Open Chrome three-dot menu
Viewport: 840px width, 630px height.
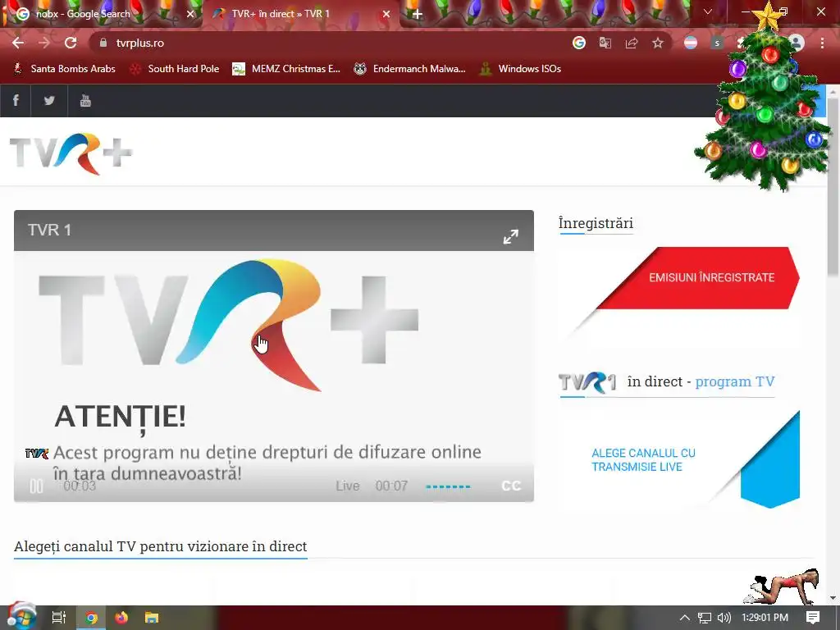[x=822, y=43]
